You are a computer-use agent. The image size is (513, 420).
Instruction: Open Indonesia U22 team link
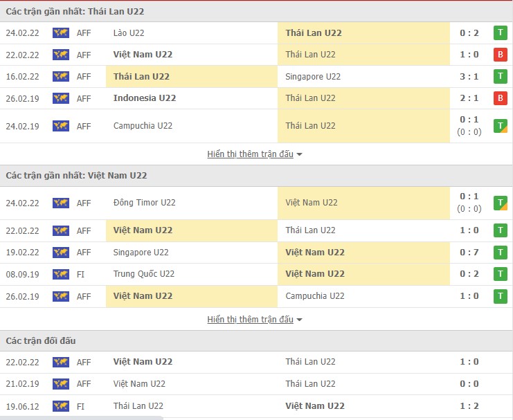(144, 98)
